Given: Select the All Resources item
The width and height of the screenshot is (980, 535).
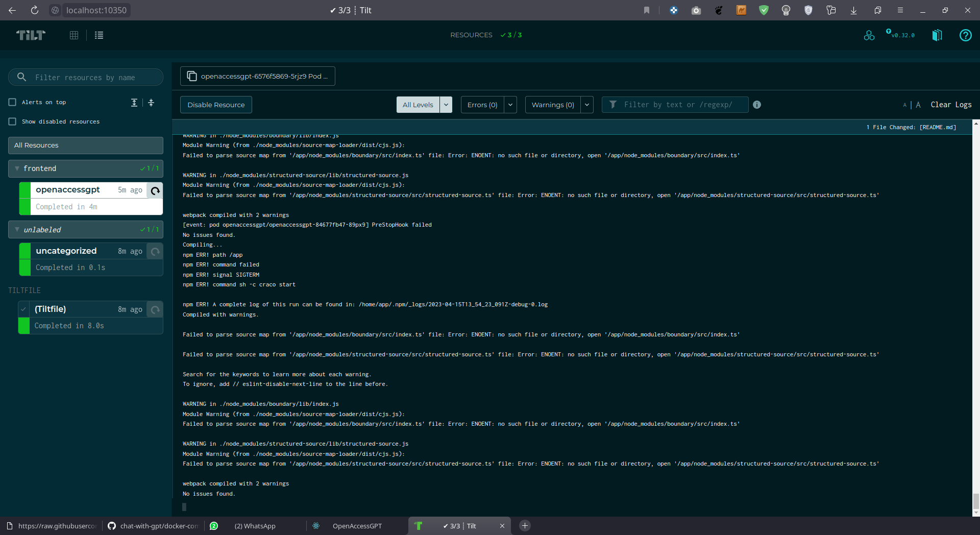Looking at the screenshot, I should click(x=86, y=145).
